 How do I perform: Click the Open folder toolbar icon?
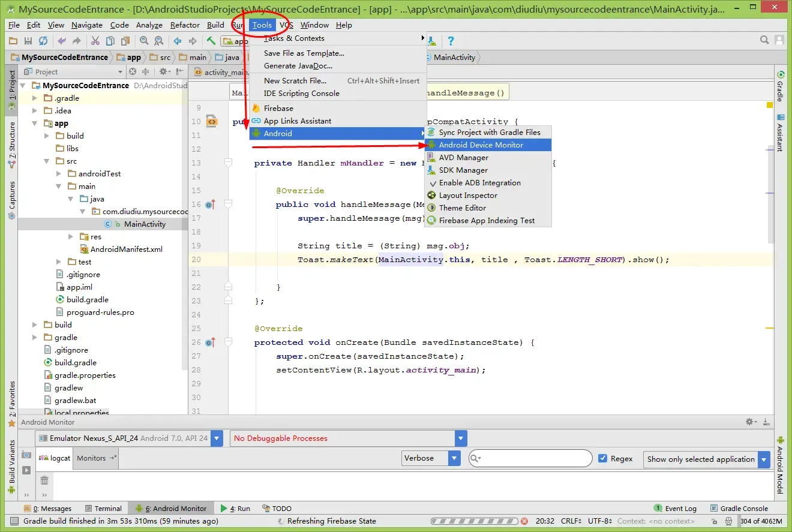click(x=13, y=41)
